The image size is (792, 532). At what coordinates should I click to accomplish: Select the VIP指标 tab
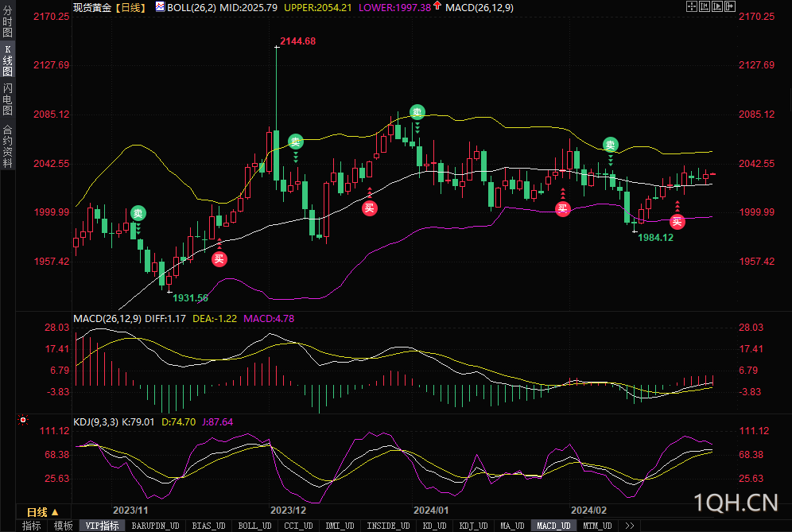(102, 526)
